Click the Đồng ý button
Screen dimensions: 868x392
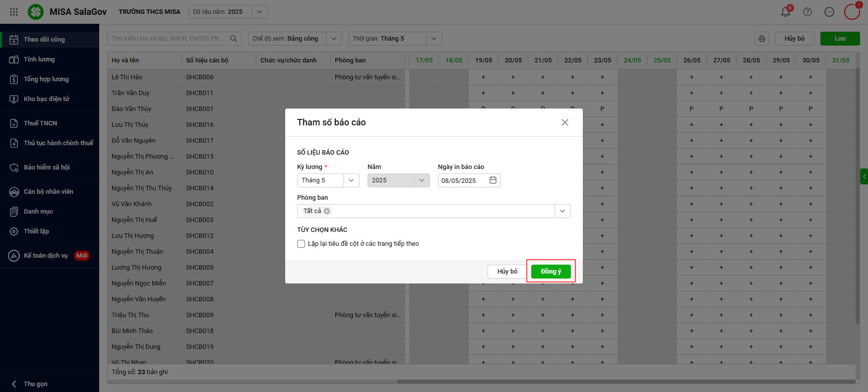coord(551,272)
